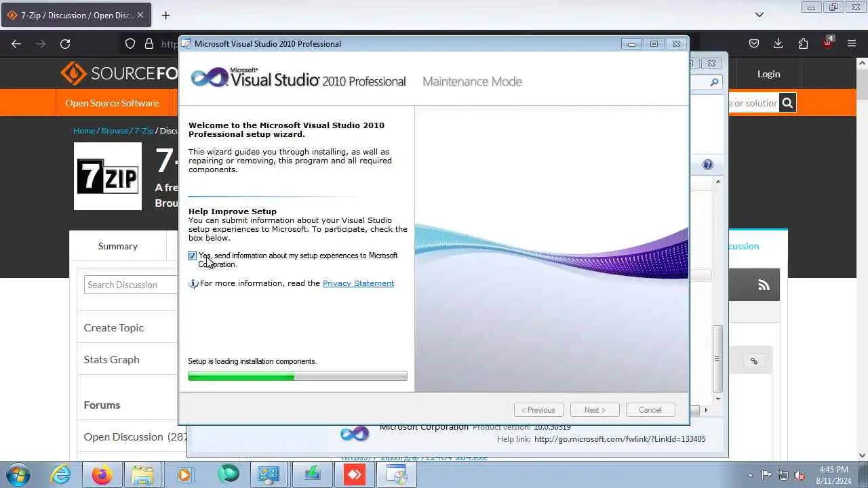The height and width of the screenshot is (488, 868).
Task: Click the SourceForge logo
Action: [119, 73]
